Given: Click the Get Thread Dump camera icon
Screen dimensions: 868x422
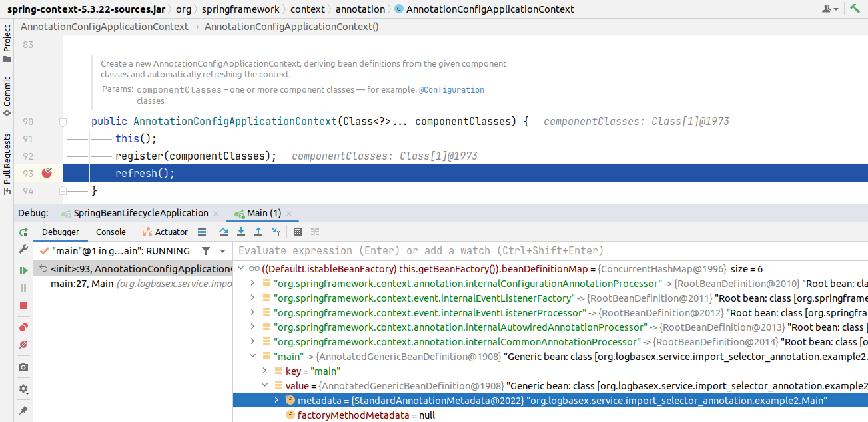Looking at the screenshot, I should pos(23,367).
